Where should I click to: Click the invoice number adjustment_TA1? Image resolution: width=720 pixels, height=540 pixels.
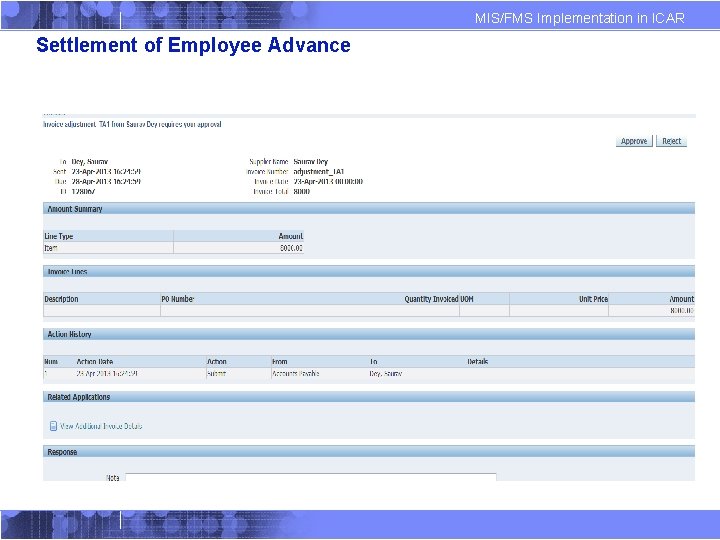point(319,172)
